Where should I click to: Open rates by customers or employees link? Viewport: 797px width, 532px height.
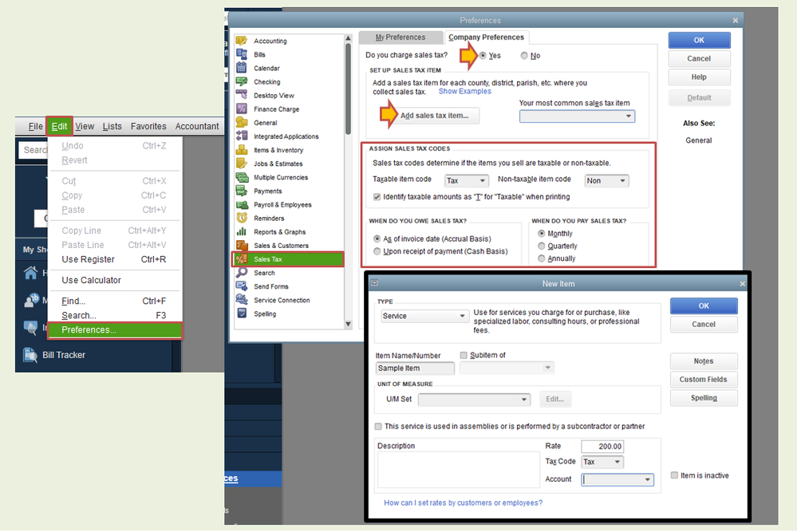[463, 503]
